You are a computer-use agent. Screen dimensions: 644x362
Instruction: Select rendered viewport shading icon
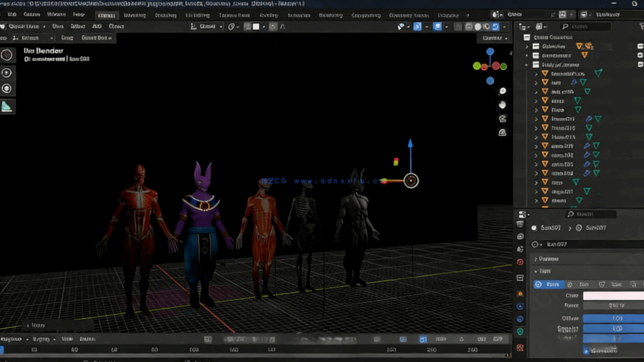(x=496, y=27)
